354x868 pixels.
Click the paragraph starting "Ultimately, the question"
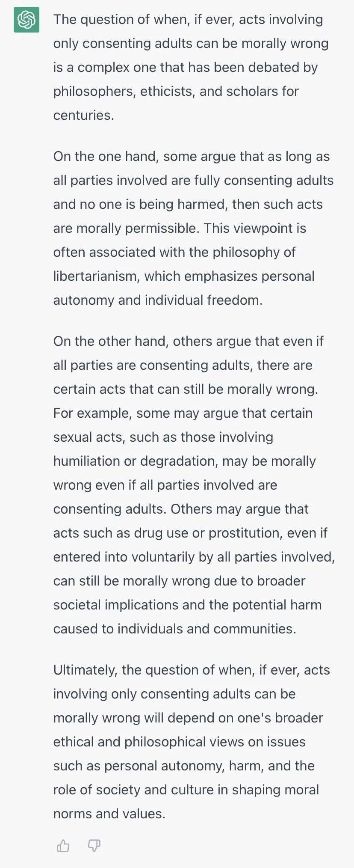click(x=192, y=742)
